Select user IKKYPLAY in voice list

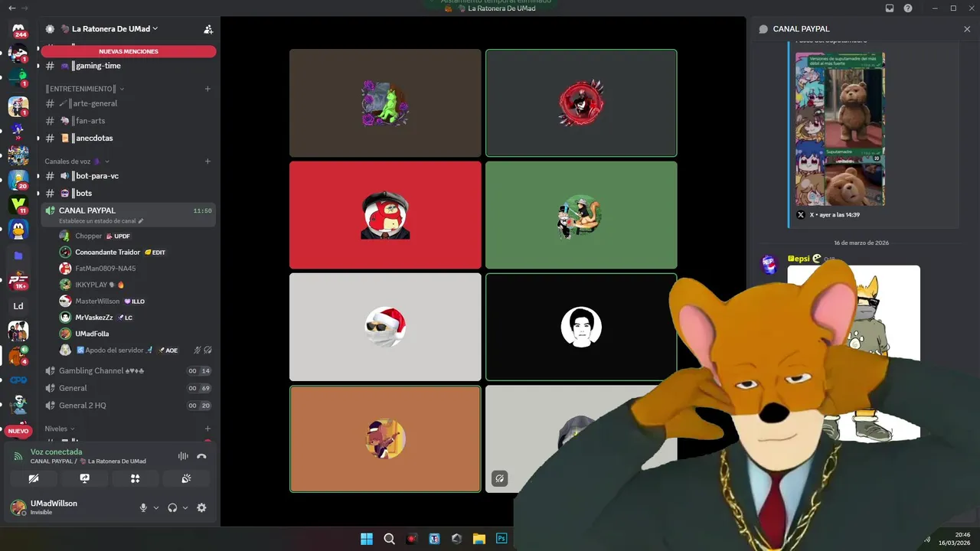point(136,285)
